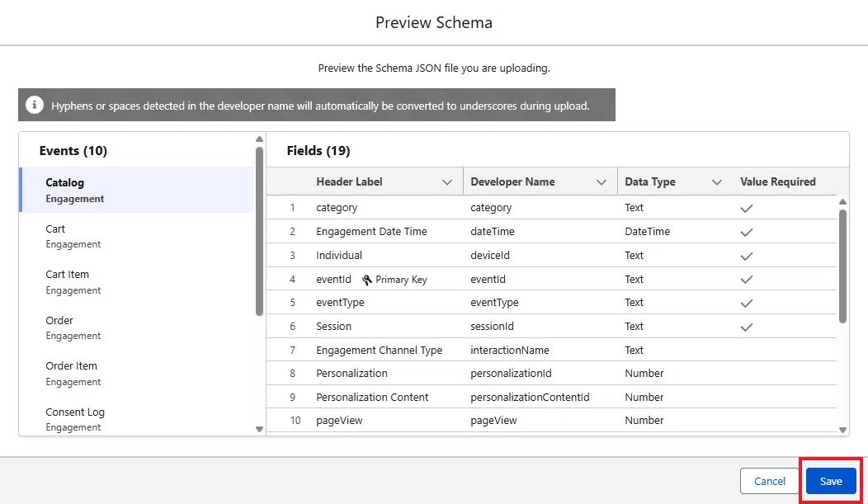Open the Developer Name column dropdown
This screenshot has width=868, height=504.
click(601, 182)
